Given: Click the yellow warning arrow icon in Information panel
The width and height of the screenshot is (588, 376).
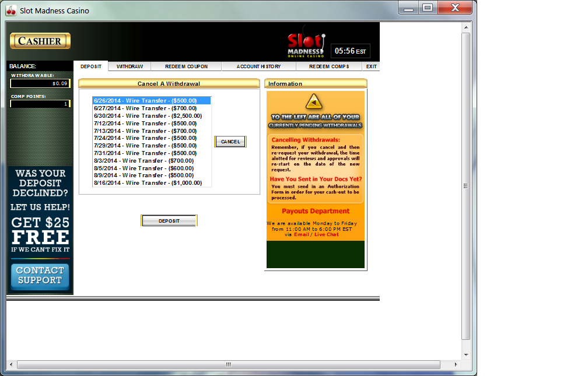Looking at the screenshot, I should pos(314,101).
